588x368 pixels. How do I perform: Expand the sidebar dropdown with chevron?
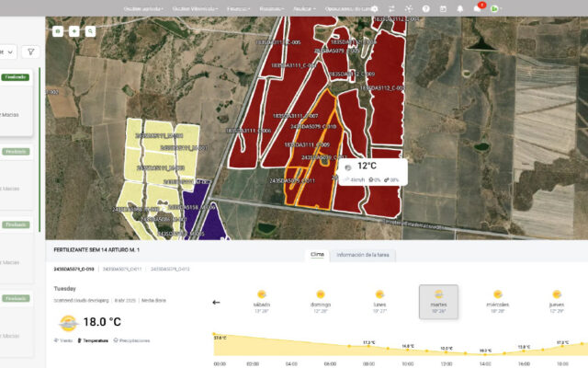(x=8, y=52)
